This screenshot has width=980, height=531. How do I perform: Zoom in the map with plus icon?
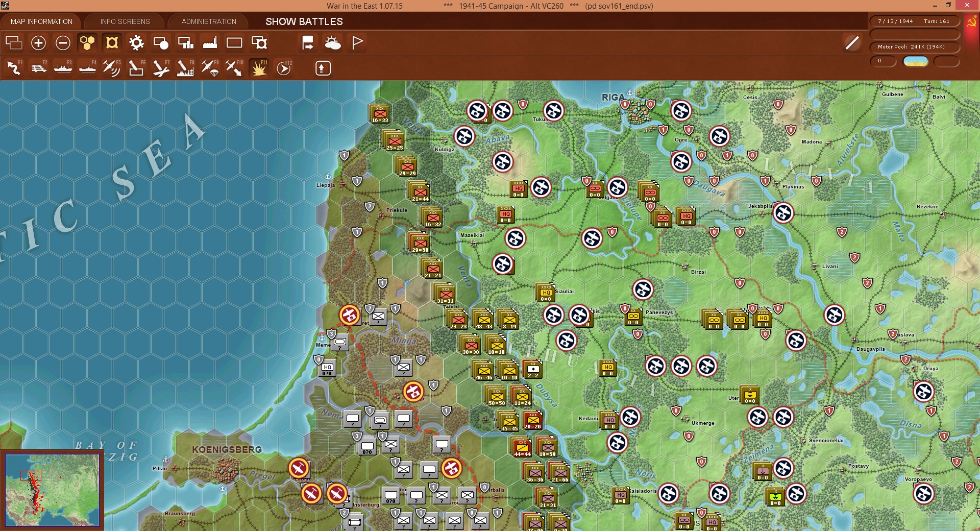pyautogui.click(x=38, y=43)
